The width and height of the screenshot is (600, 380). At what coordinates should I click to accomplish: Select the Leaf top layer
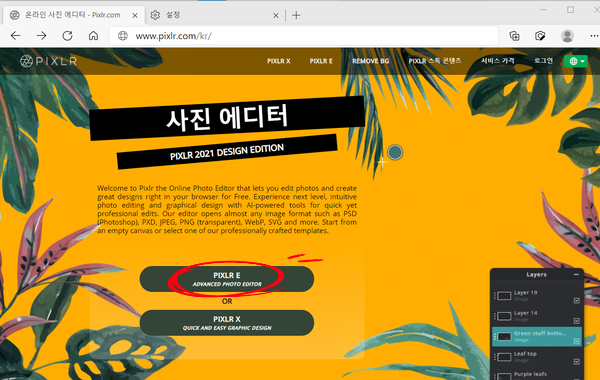[x=537, y=357]
